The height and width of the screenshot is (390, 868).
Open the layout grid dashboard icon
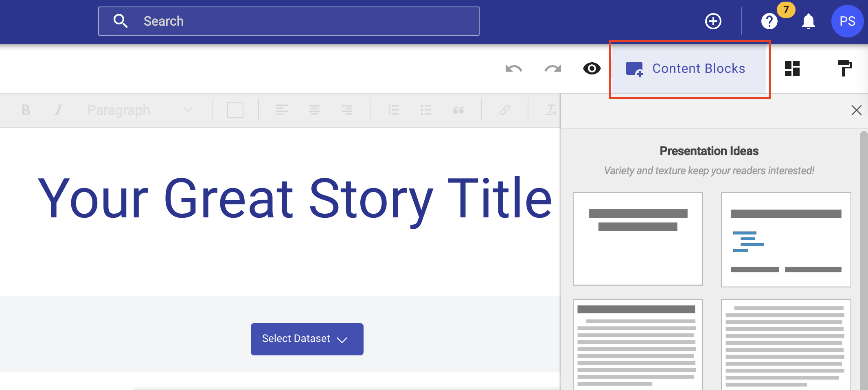(792, 68)
